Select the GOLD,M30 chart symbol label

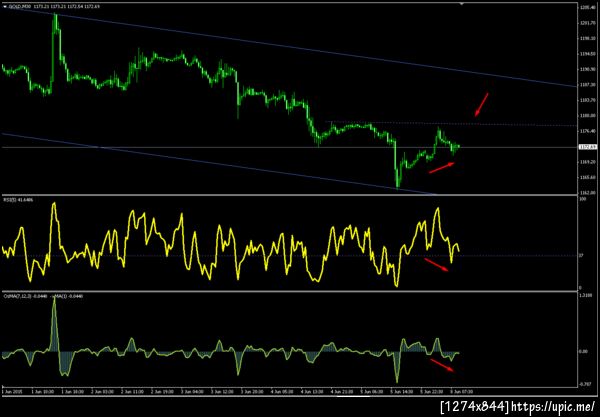point(20,7)
